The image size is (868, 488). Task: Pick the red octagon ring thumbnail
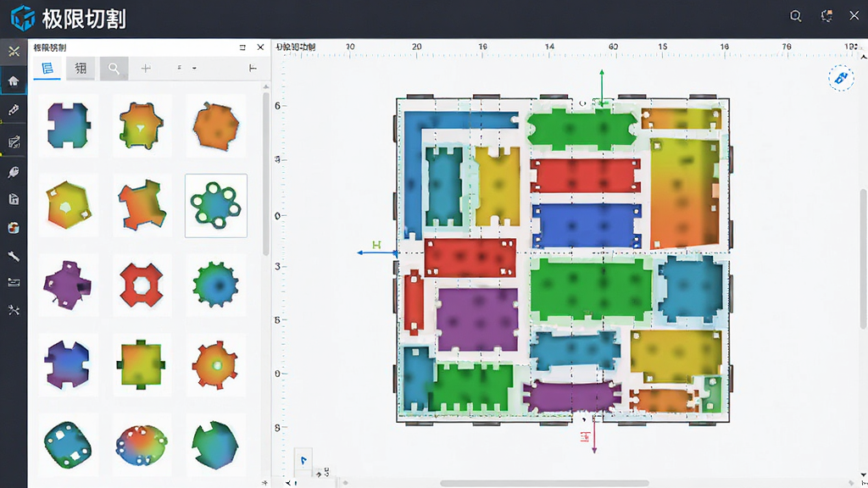pyautogui.click(x=142, y=286)
